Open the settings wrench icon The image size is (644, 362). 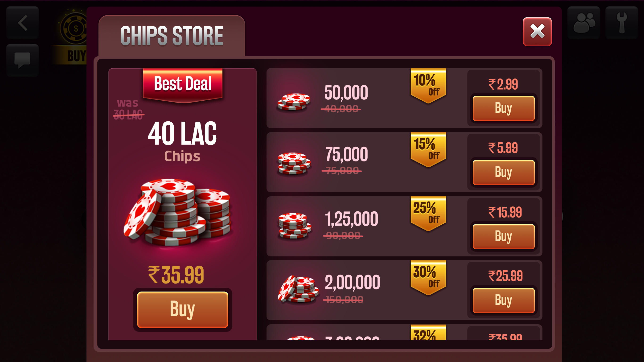pos(622,23)
